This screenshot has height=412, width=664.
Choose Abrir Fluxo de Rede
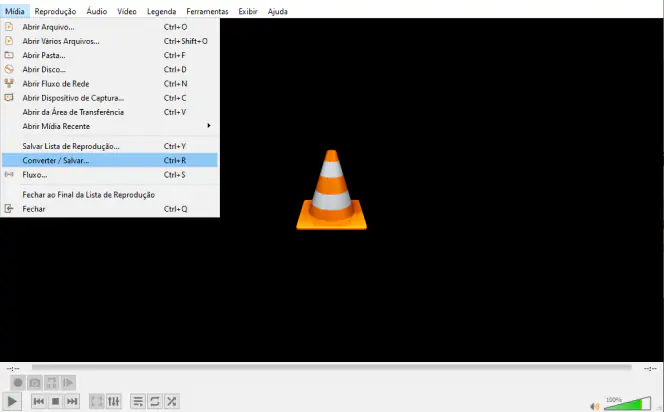point(110,84)
